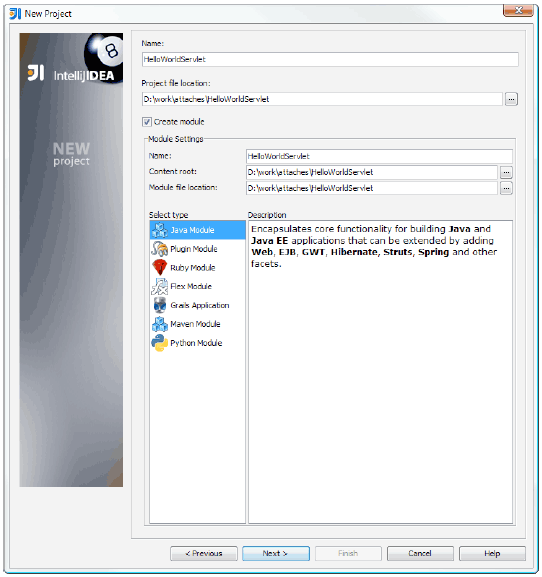Close the New Project dialog

518,10
